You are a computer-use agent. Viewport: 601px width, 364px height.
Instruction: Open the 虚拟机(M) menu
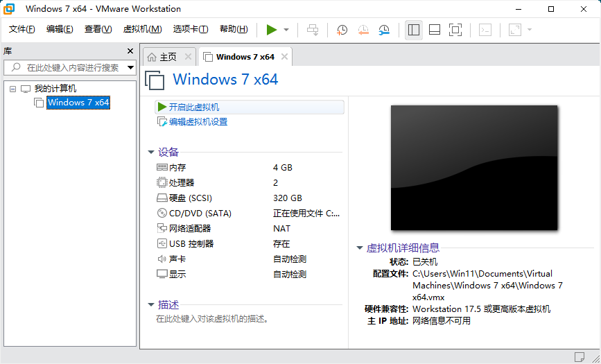[x=142, y=29]
